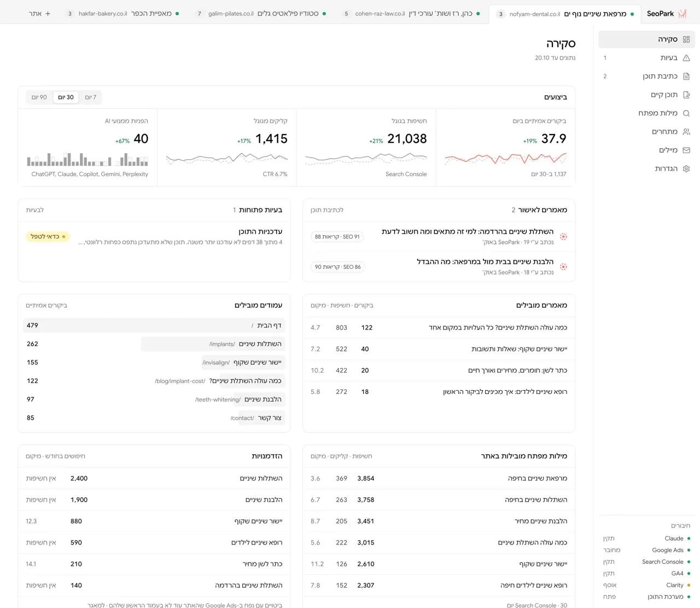Viewport: 700px width, 608px height.
Task: Select the /implants/ השתלות שיניים page row
Action: coord(154,344)
